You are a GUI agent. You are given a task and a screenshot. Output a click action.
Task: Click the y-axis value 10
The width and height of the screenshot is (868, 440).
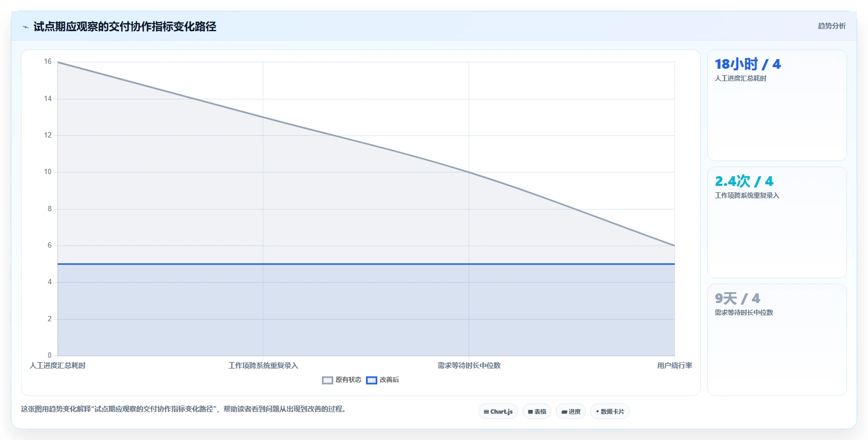coord(48,172)
